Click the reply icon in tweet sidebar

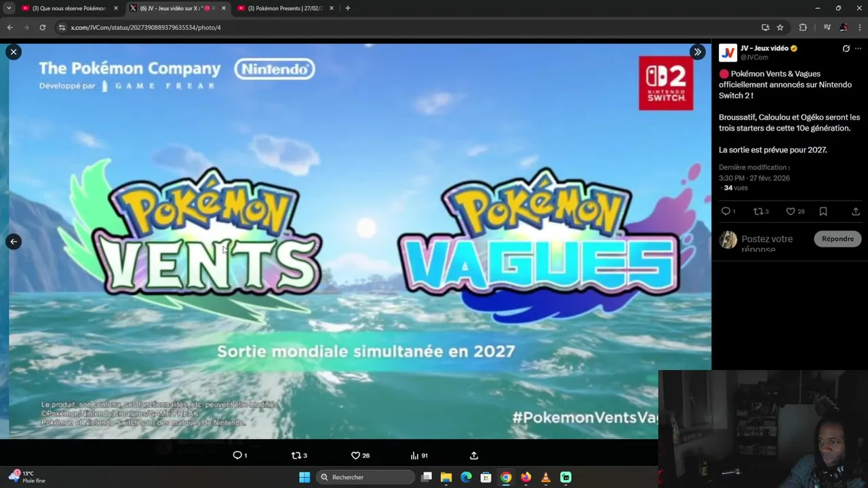coord(725,211)
